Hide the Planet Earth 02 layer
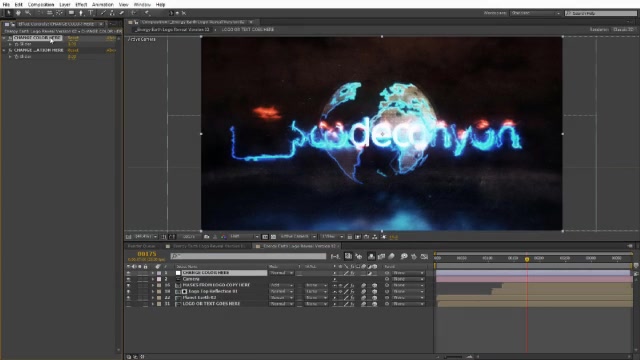This screenshot has width=640, height=360. [x=129, y=298]
